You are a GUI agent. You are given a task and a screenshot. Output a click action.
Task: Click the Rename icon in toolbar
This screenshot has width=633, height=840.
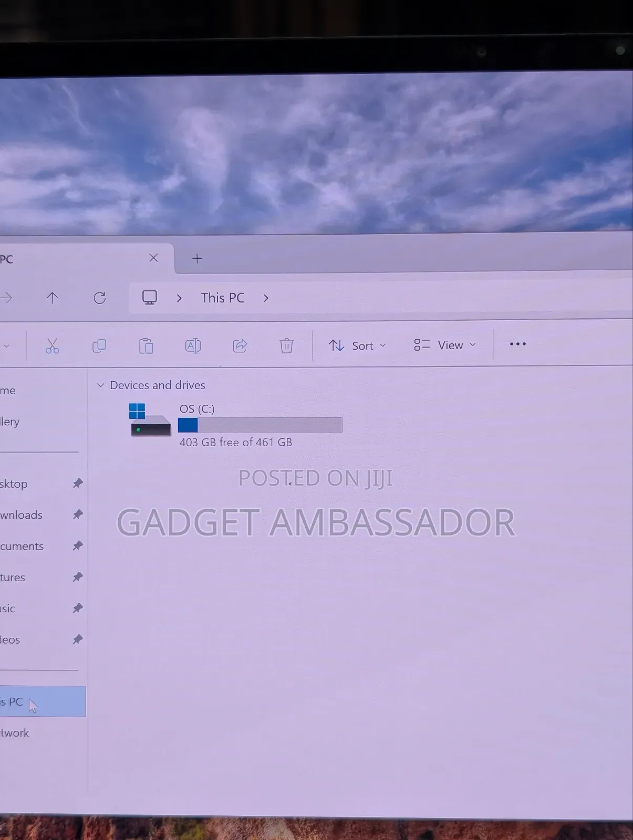click(193, 345)
